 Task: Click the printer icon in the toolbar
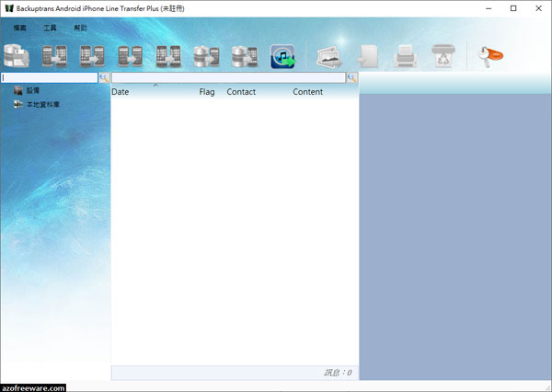click(x=406, y=57)
